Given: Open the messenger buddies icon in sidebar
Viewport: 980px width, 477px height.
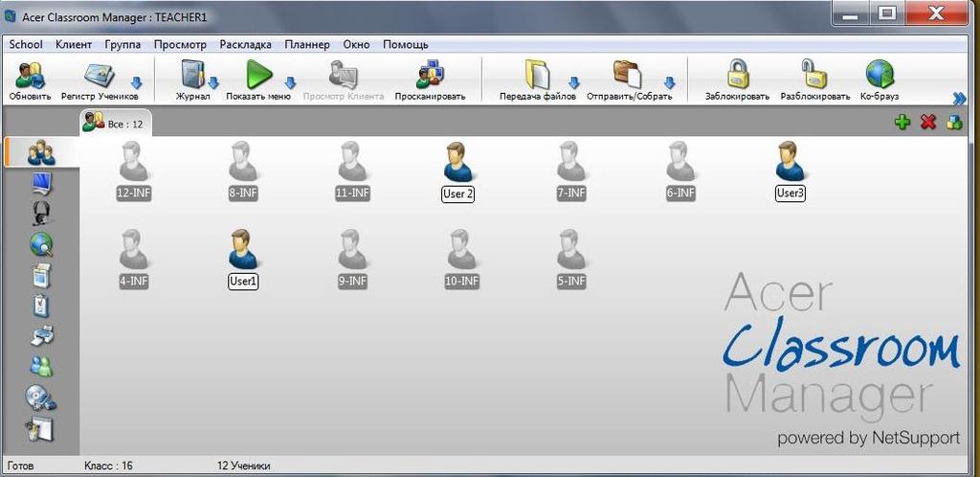Looking at the screenshot, I should [x=41, y=366].
